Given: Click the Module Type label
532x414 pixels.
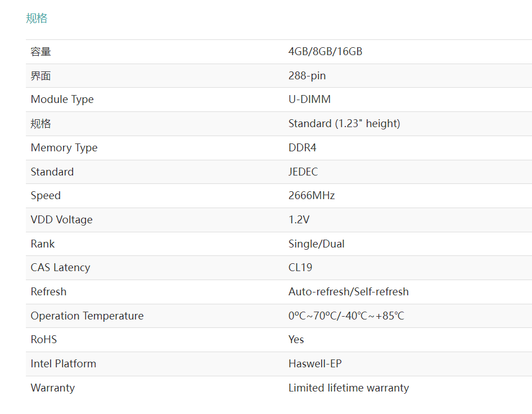Looking at the screenshot, I should pos(62,100).
